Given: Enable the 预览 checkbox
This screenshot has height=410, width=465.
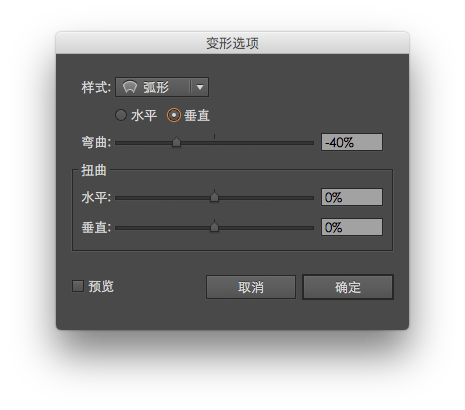Looking at the screenshot, I should tap(78, 286).
